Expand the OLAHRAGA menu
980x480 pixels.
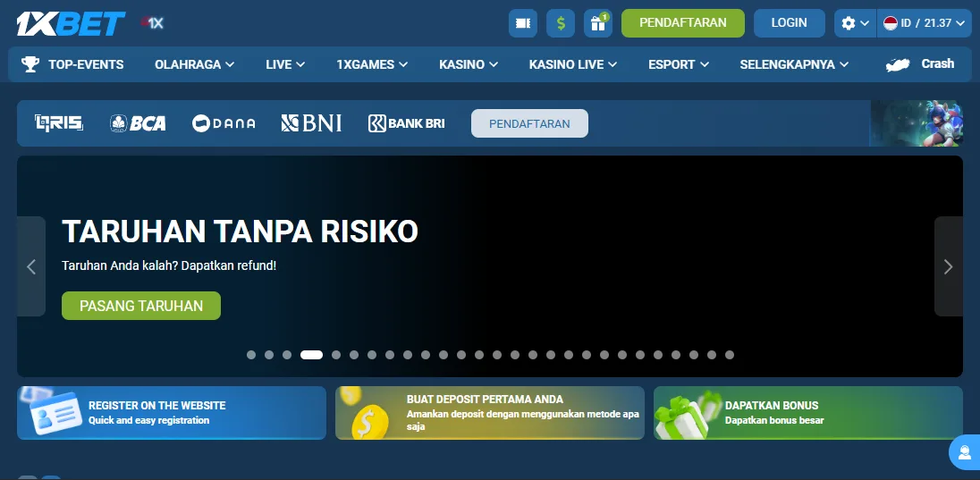coord(194,64)
